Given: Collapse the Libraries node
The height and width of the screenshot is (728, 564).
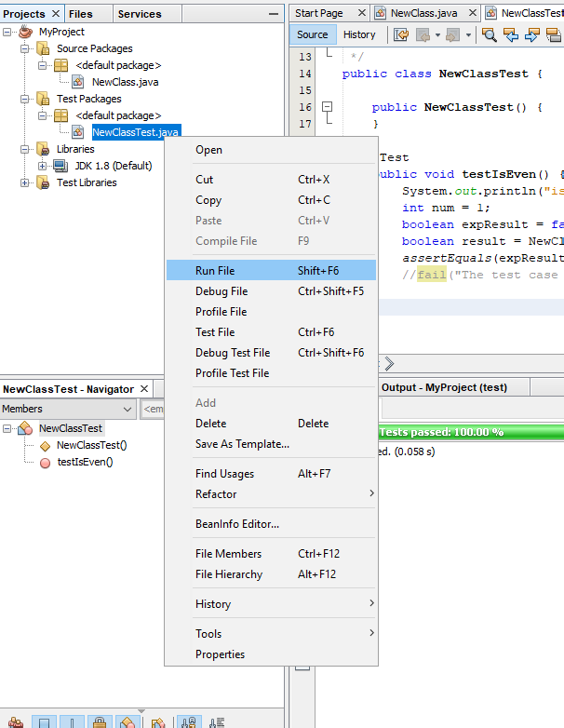Looking at the screenshot, I should pyautogui.click(x=24, y=149).
